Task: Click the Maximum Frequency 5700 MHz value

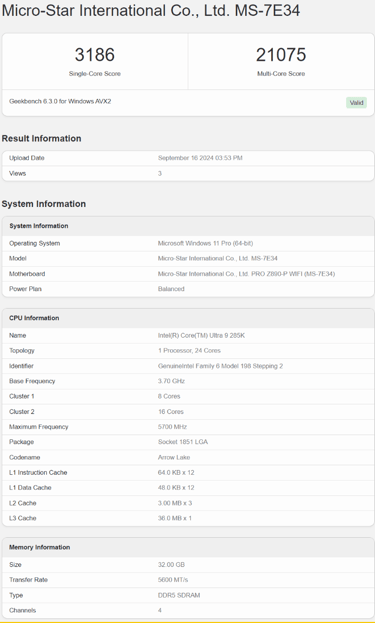Action: [x=172, y=427]
